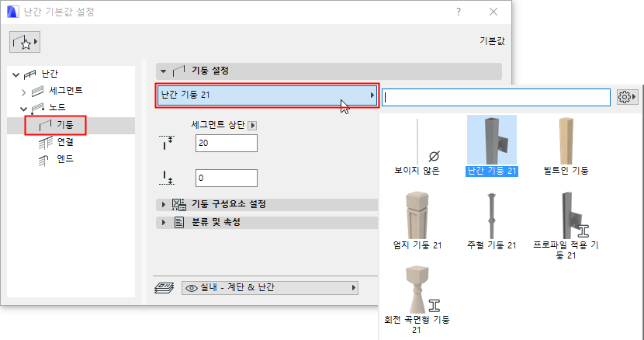Click the settings gear beside search field

pyautogui.click(x=627, y=97)
